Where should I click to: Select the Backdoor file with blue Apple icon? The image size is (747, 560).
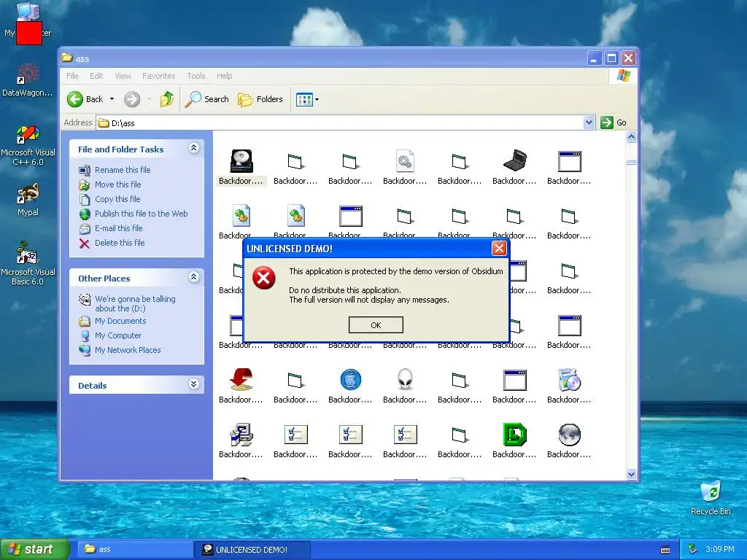coord(351,386)
